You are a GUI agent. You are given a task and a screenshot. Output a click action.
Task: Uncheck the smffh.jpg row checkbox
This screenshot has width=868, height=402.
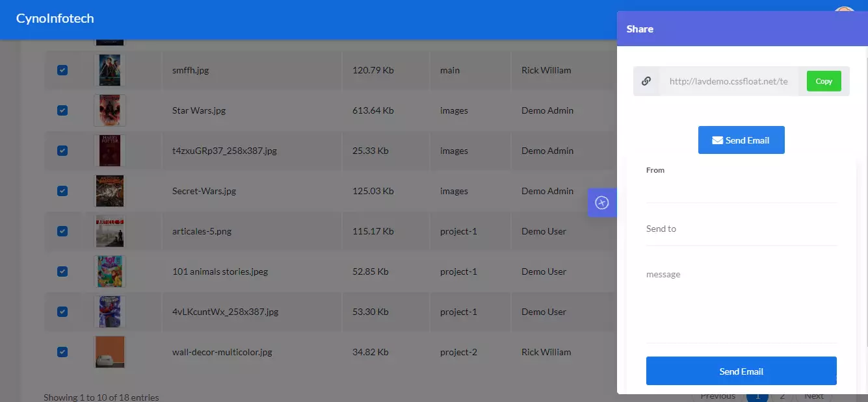pyautogui.click(x=62, y=70)
